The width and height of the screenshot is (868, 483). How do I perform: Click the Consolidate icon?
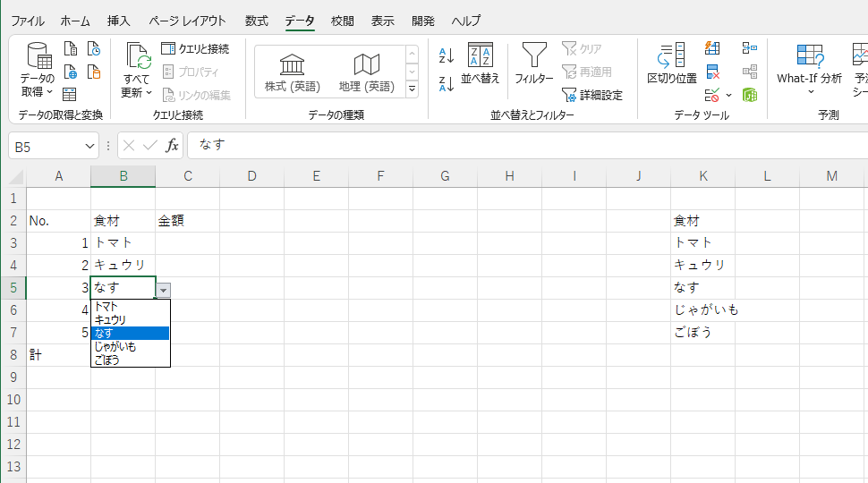tap(750, 48)
